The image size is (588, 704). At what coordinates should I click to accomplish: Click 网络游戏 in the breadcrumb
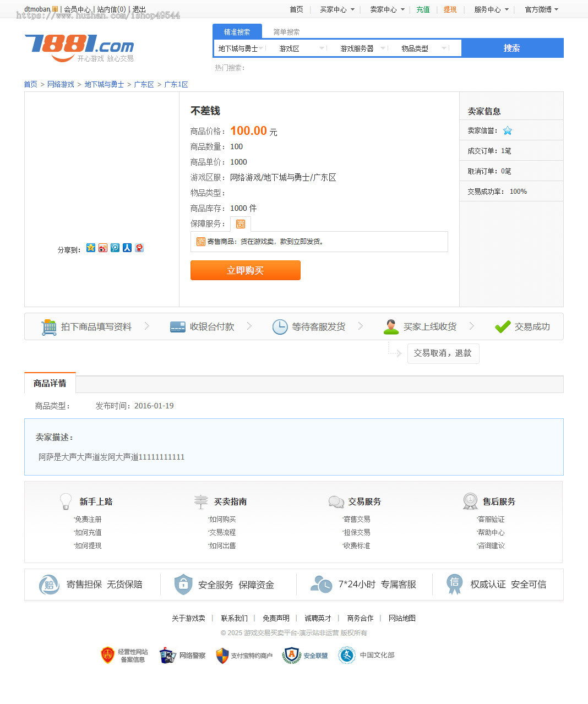tap(61, 84)
